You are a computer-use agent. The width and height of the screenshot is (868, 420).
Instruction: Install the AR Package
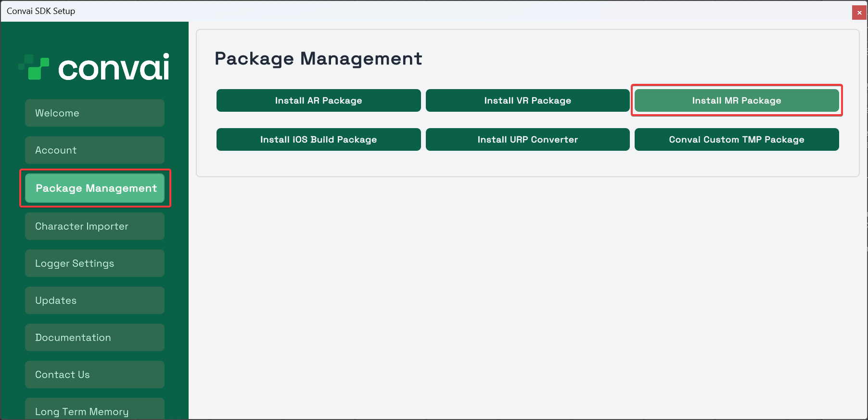pyautogui.click(x=319, y=101)
